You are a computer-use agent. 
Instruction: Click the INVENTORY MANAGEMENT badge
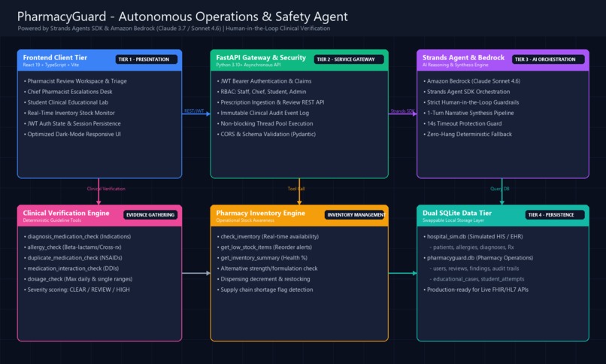[x=356, y=215]
